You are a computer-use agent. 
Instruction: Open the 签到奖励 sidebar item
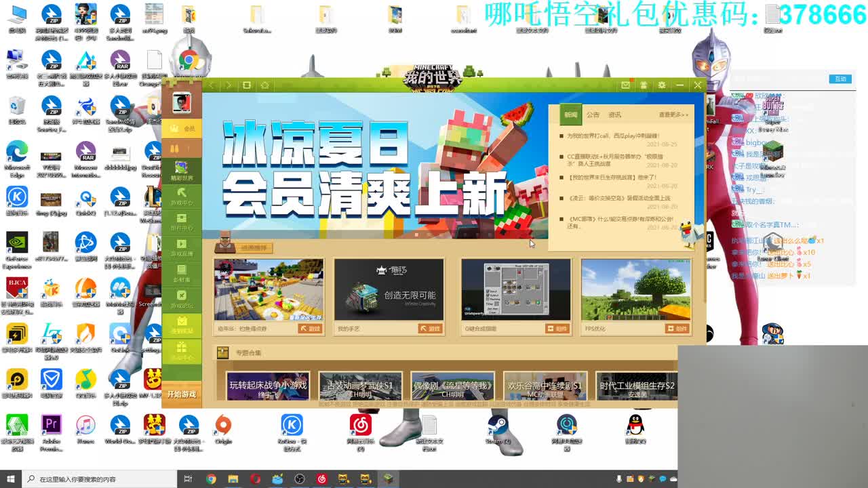(x=182, y=325)
